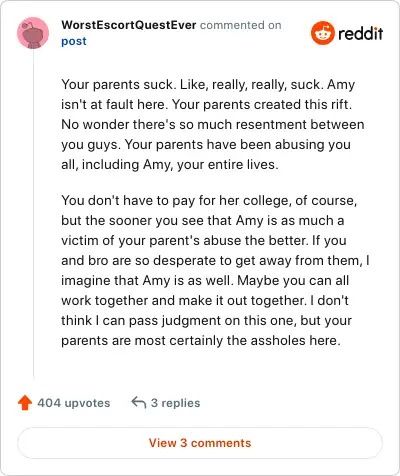Open the "3 replies" link
This screenshot has height=476, width=400.
point(175,403)
